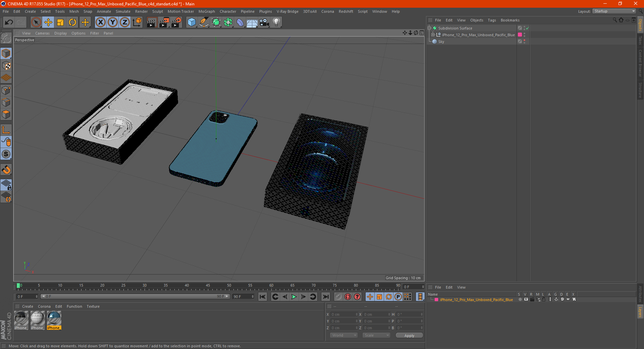Toggle Z axis lock
Screen dimensions: 644x349
(125, 22)
